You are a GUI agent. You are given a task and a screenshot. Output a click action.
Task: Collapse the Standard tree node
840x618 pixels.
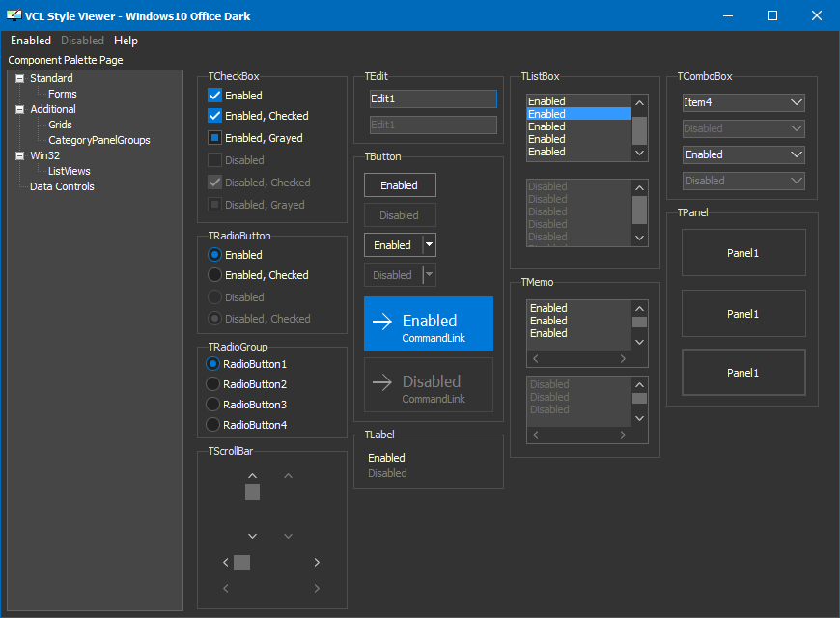(20, 79)
